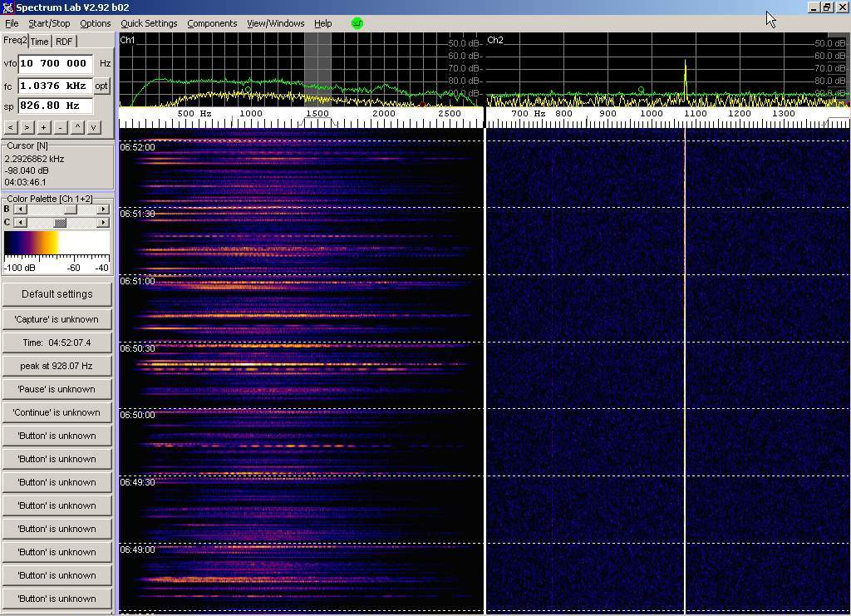The width and height of the screenshot is (851, 616).
Task: Click the '>' frequency shift right button
Action: coord(27,127)
